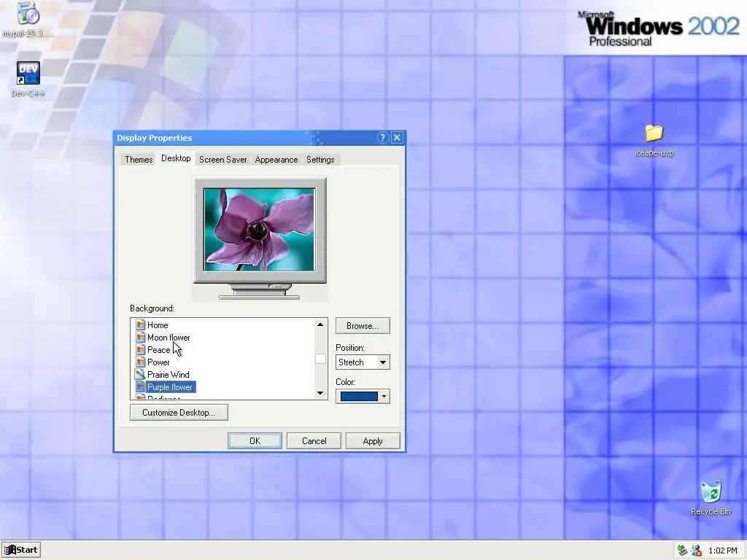Click the background list scrollbar thumb
This screenshot has height=560, width=747.
tap(320, 359)
